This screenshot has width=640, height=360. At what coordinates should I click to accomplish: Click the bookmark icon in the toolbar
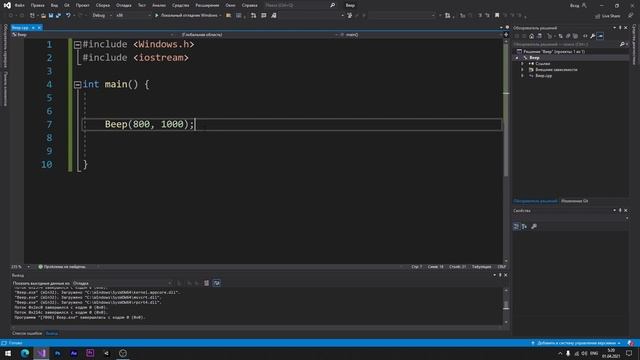(x=497, y=16)
